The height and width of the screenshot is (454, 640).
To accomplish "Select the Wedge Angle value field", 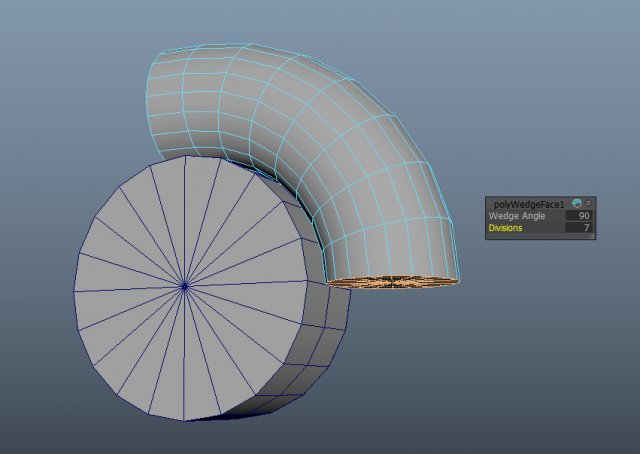I will pyautogui.click(x=578, y=215).
